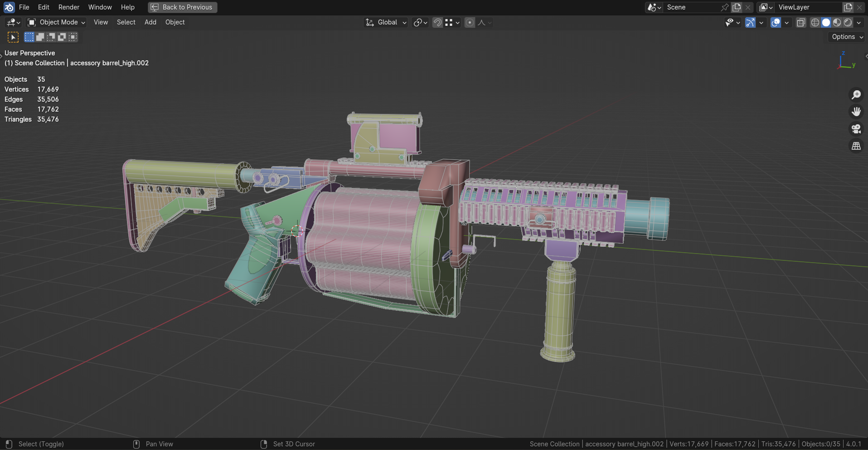The width and height of the screenshot is (868, 450).
Task: Open the Add menu in viewport header
Action: coord(150,22)
